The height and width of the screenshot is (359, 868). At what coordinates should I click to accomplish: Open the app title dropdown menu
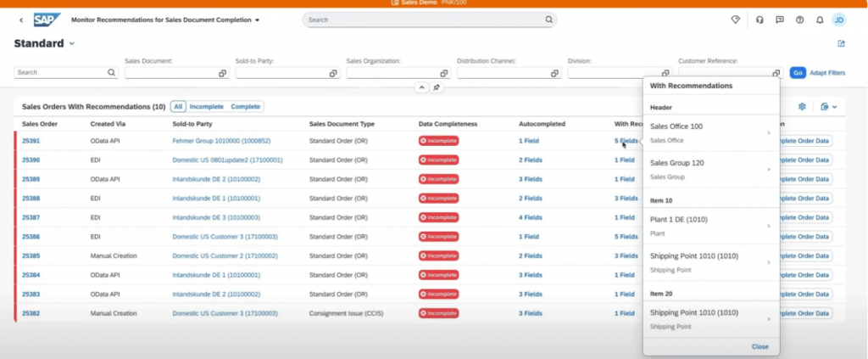[x=258, y=20]
